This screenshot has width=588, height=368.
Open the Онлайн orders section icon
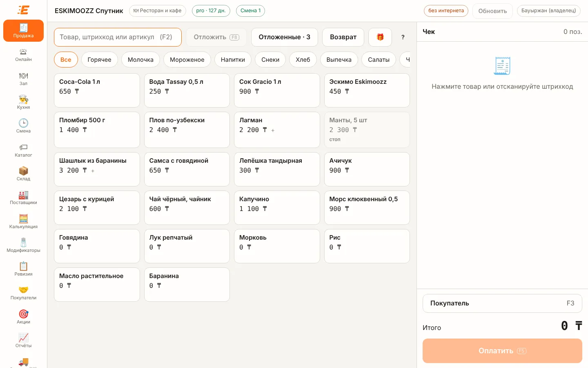pyautogui.click(x=23, y=52)
